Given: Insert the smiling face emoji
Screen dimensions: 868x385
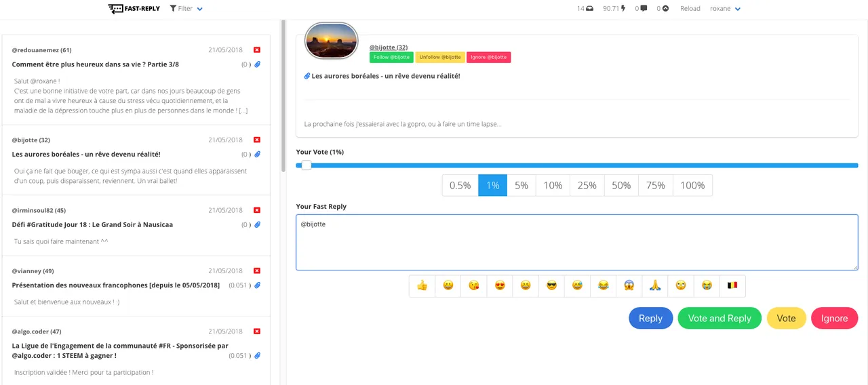Looking at the screenshot, I should click(x=448, y=286).
